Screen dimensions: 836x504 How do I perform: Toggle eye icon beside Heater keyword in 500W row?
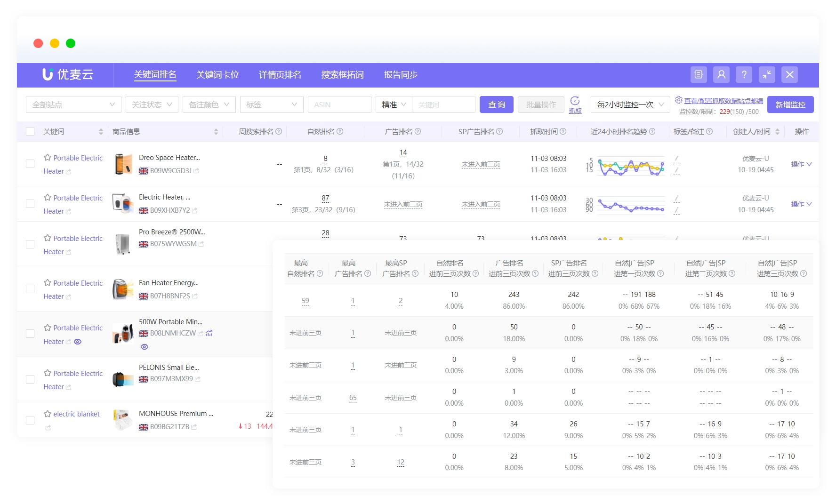(x=78, y=342)
